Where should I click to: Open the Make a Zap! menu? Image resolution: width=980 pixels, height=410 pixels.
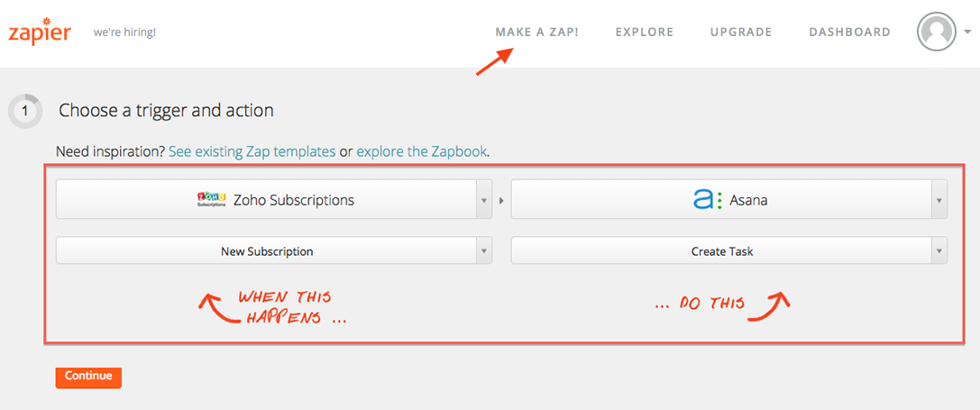536,32
